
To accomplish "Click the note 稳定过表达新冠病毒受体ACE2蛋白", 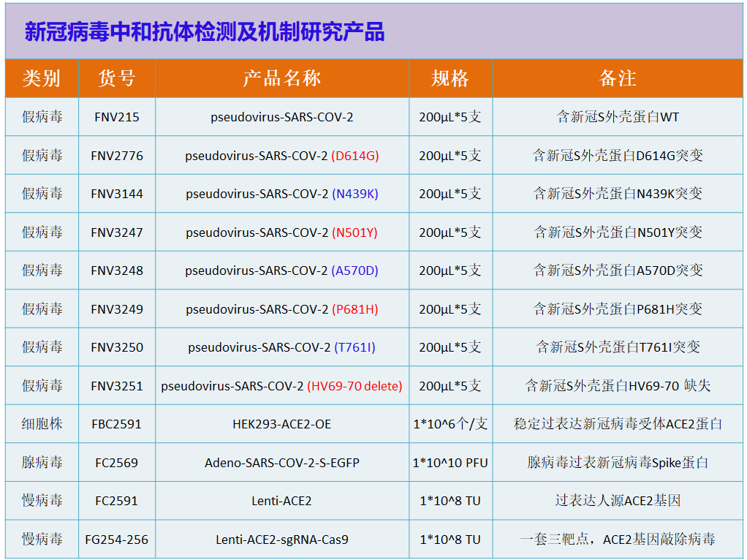I will [618, 424].
